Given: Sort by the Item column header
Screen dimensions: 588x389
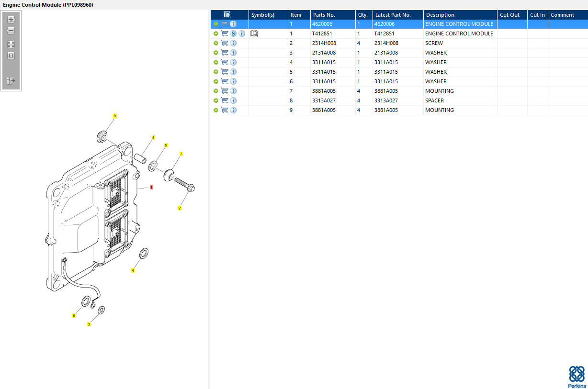Looking at the screenshot, I should (299, 15).
